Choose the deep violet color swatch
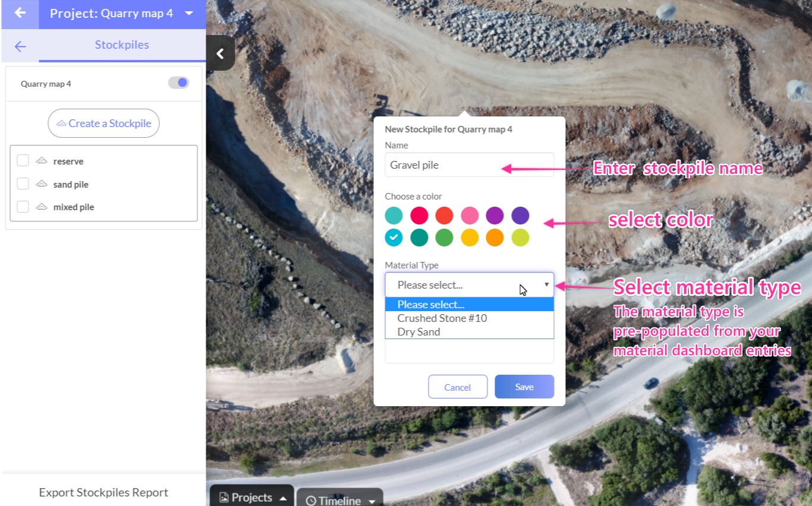 click(520, 216)
